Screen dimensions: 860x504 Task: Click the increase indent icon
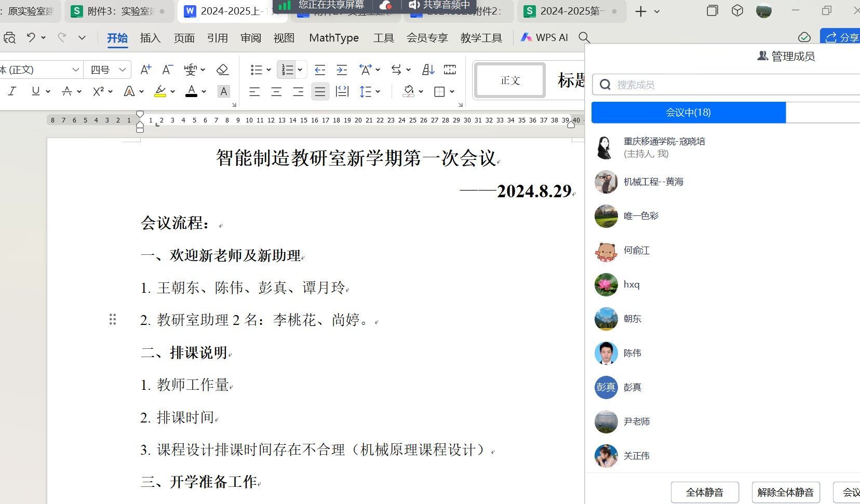(342, 70)
